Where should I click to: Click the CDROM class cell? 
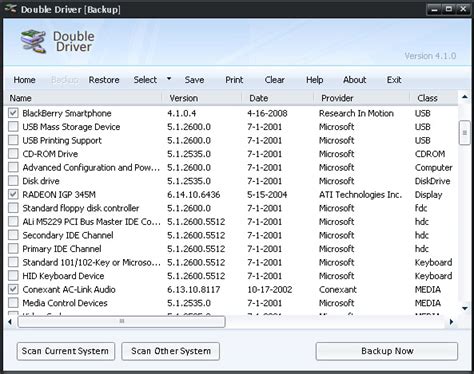pos(430,154)
